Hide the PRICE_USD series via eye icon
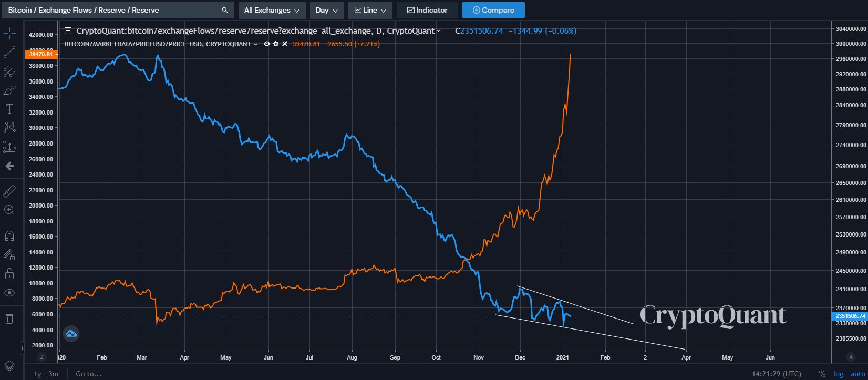This screenshot has height=380, width=868. click(267, 44)
